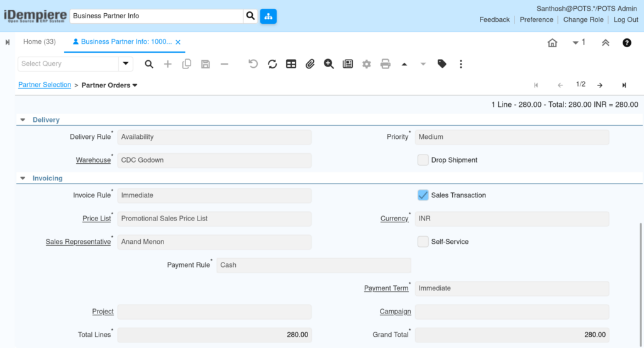
Task: Open more options vertical dots menu
Action: pos(461,64)
